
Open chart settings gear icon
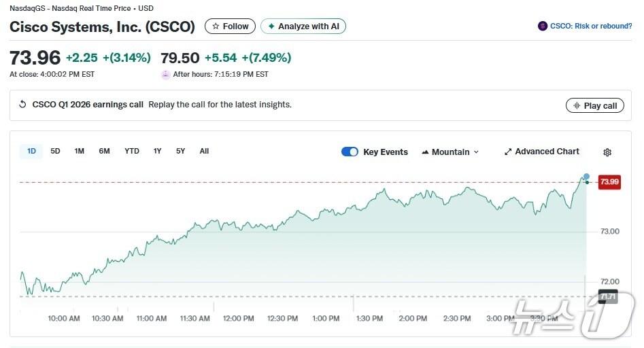click(607, 152)
